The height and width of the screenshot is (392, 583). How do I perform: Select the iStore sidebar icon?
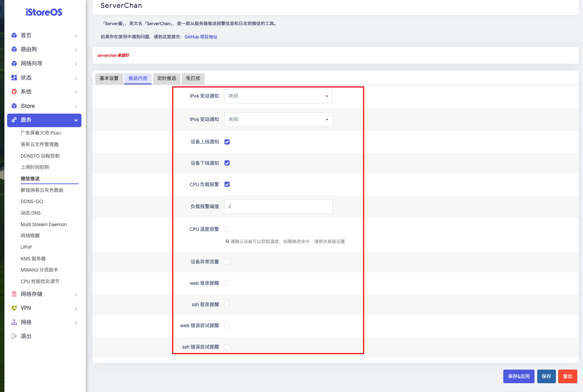(14, 106)
